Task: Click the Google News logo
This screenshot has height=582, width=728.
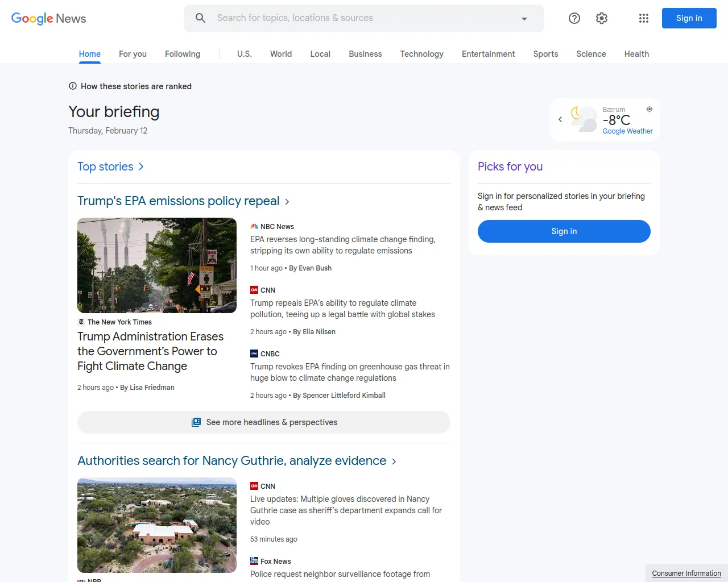Action: click(x=48, y=18)
